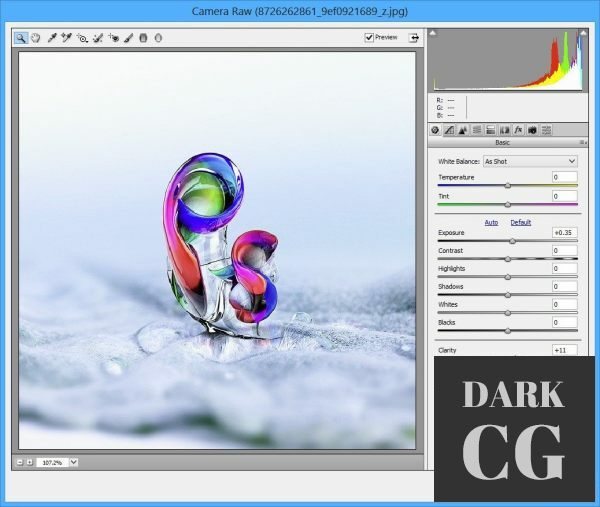Select the Graduated Filter tool

pos(143,38)
